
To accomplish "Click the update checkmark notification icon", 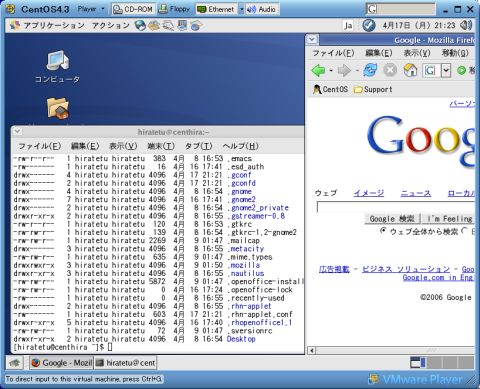I will [x=368, y=25].
